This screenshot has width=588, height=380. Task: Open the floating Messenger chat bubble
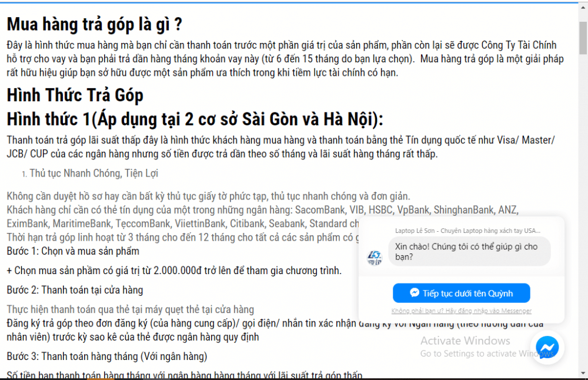[x=547, y=347]
